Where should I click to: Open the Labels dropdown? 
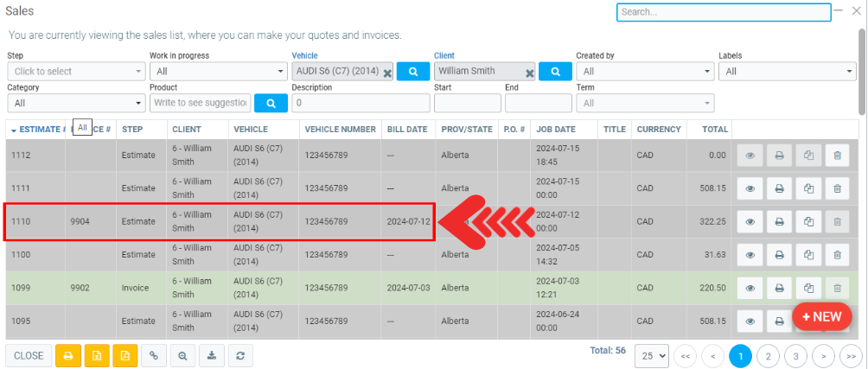point(787,72)
